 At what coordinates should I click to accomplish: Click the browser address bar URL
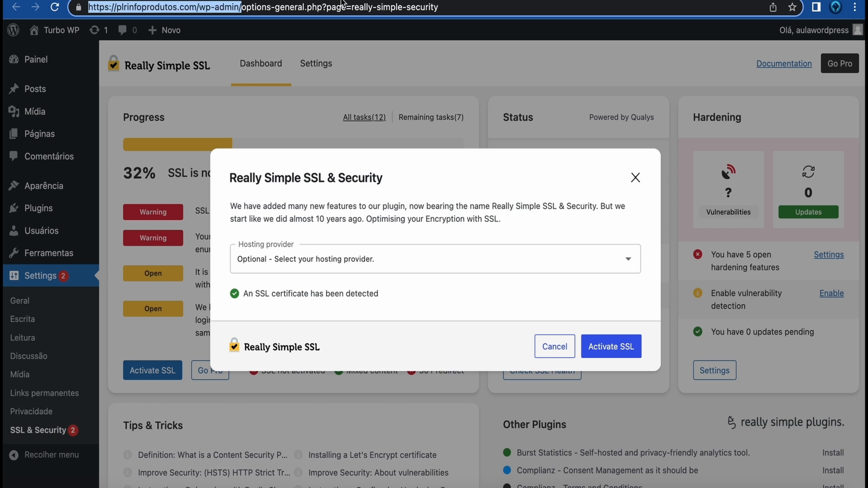[x=263, y=7]
